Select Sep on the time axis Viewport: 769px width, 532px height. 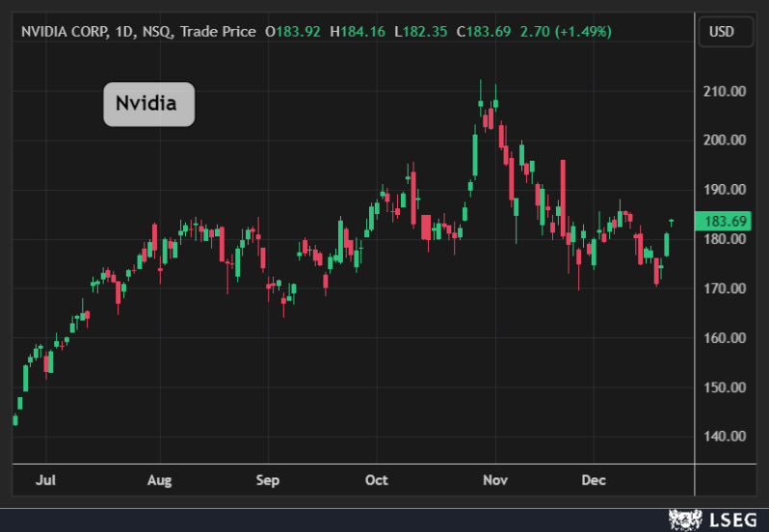pyautogui.click(x=268, y=480)
